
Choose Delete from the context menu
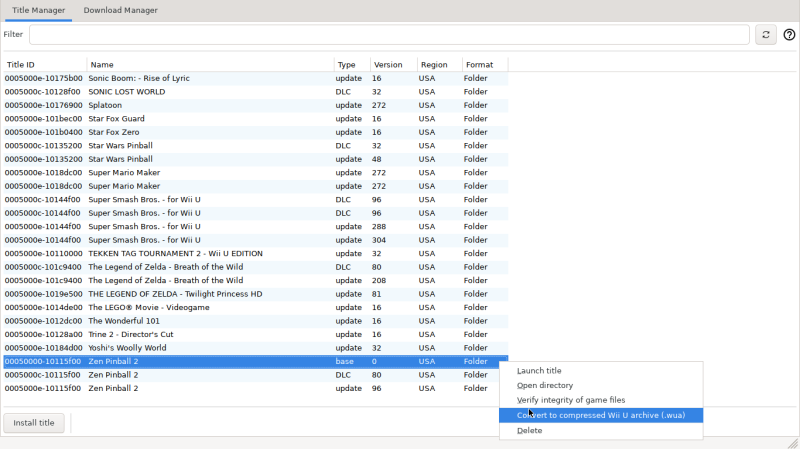tap(601, 431)
